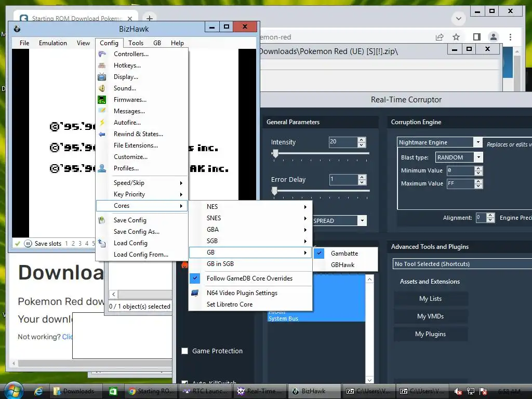Open new browser tab
Viewport: 532px width, 399px height.
pyautogui.click(x=149, y=18)
